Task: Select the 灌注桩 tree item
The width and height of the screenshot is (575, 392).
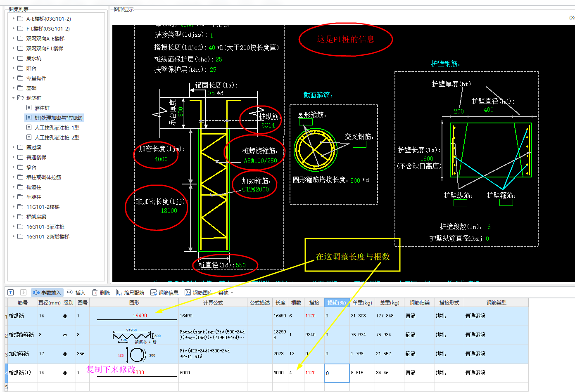Action: pyautogui.click(x=42, y=108)
